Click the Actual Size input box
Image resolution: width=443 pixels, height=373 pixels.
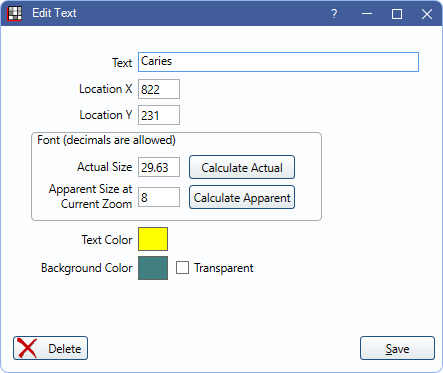pyautogui.click(x=159, y=167)
